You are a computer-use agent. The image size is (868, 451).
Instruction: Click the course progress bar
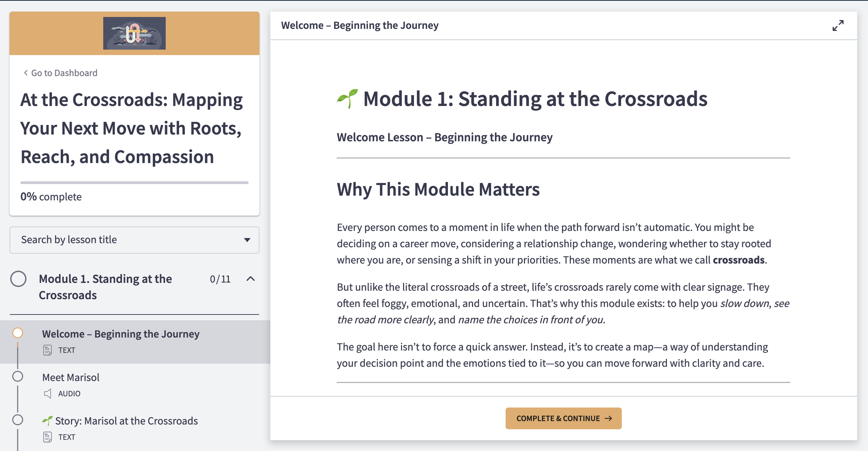pyautogui.click(x=134, y=182)
